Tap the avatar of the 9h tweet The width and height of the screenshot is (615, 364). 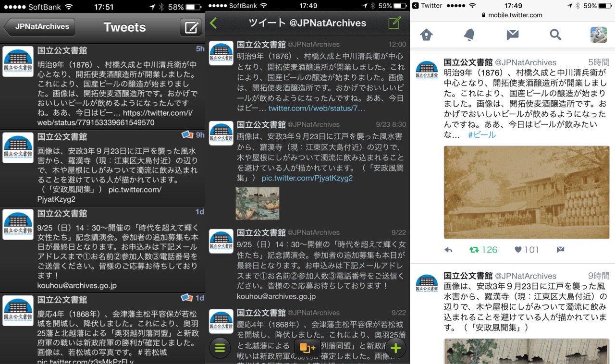click(18, 148)
